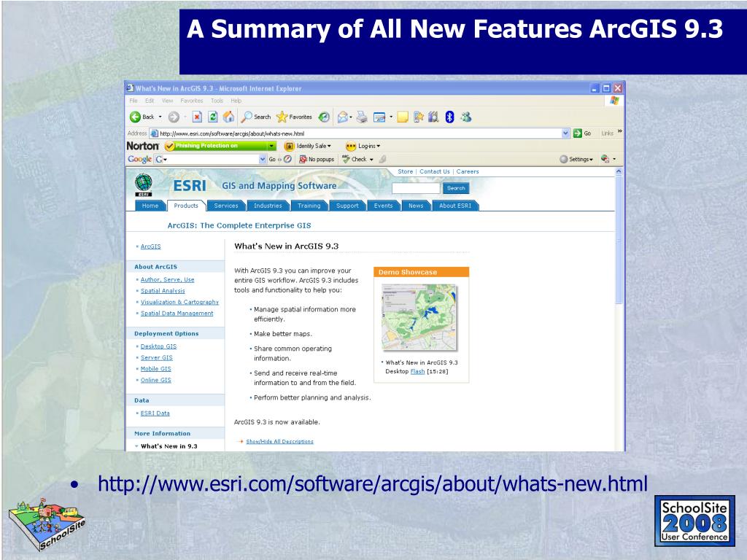Open the Mail envelope icon
The image size is (747, 560).
click(342, 117)
